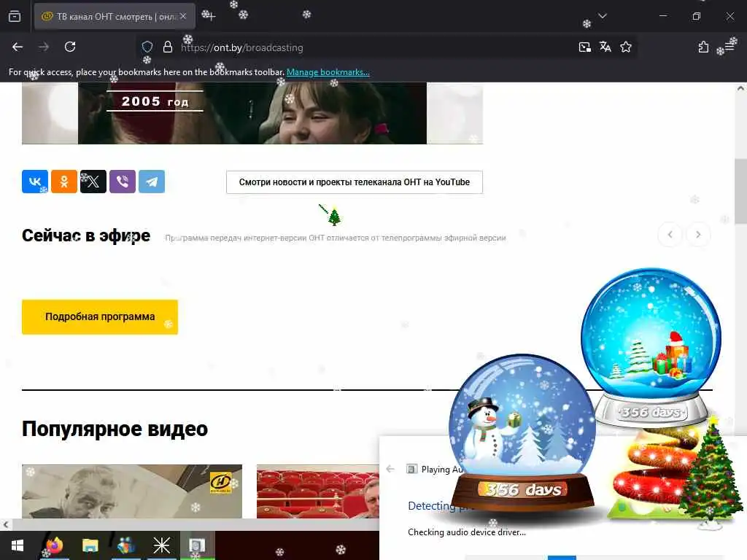Share page via Telegram icon
Viewport: 747px width, 560px height.
[152, 182]
